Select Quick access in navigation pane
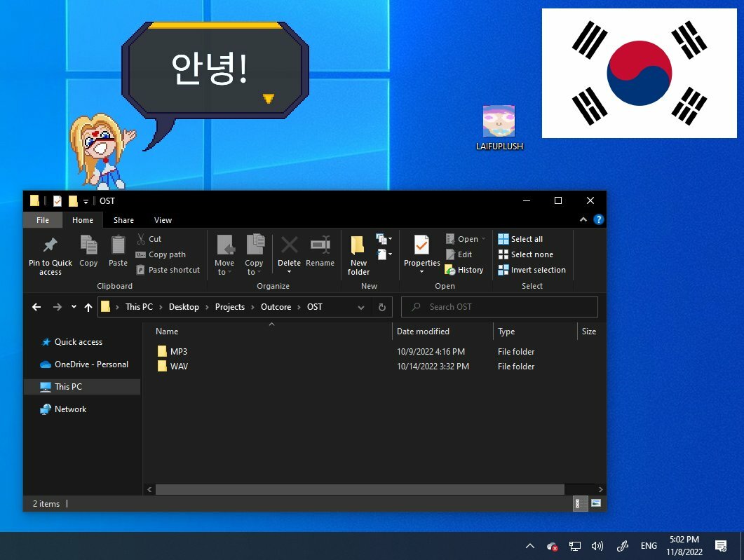The image size is (744, 560). [x=79, y=342]
